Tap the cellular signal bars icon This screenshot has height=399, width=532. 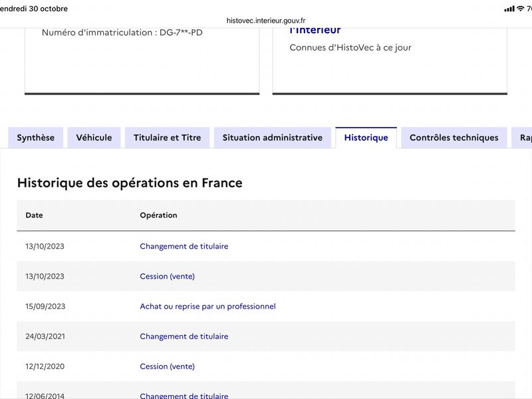(509, 9)
